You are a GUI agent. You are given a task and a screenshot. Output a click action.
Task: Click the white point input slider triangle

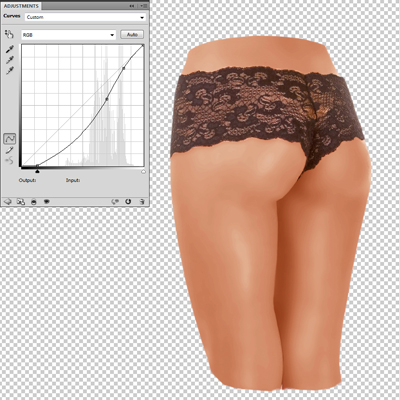click(x=143, y=172)
